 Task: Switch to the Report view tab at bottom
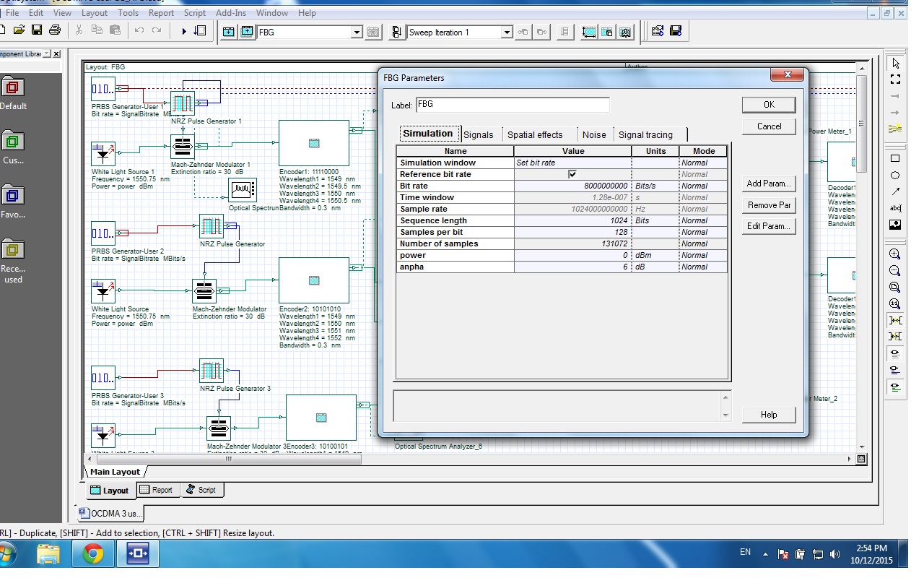click(156, 490)
